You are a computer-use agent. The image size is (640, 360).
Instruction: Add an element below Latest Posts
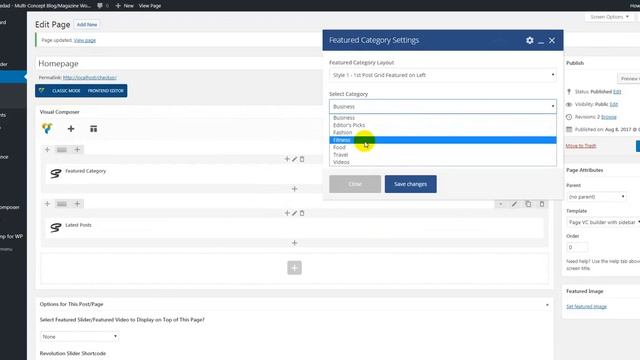pos(294,243)
